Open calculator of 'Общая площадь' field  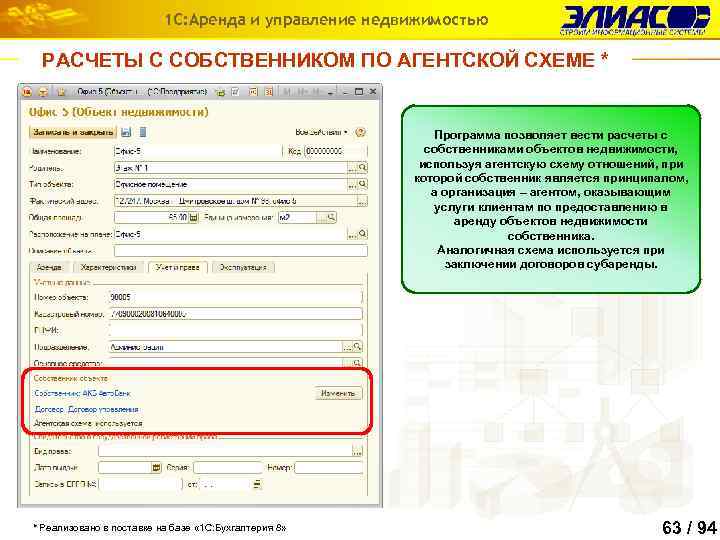[193, 218]
